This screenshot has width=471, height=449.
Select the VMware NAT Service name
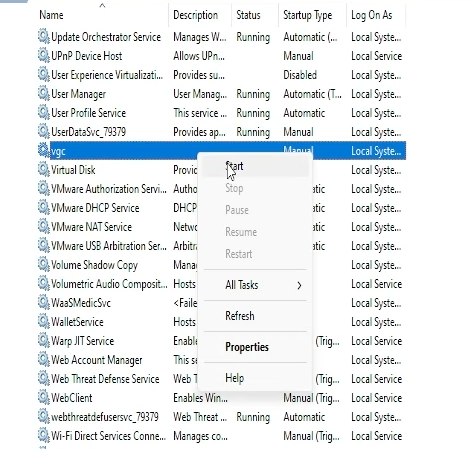tap(91, 227)
